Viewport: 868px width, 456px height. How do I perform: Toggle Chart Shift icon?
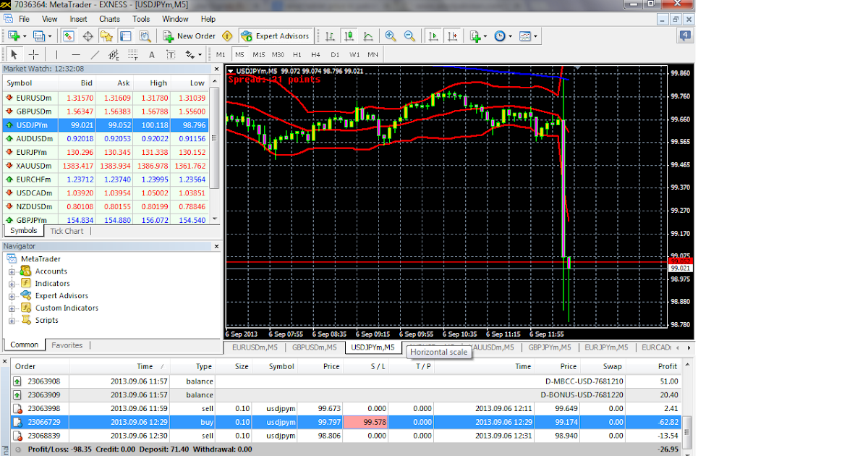click(x=452, y=35)
